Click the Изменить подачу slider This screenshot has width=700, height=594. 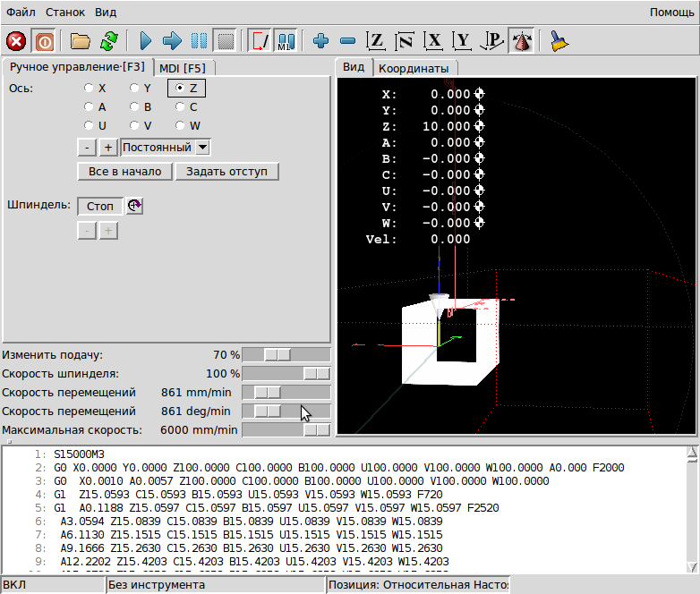tap(277, 354)
